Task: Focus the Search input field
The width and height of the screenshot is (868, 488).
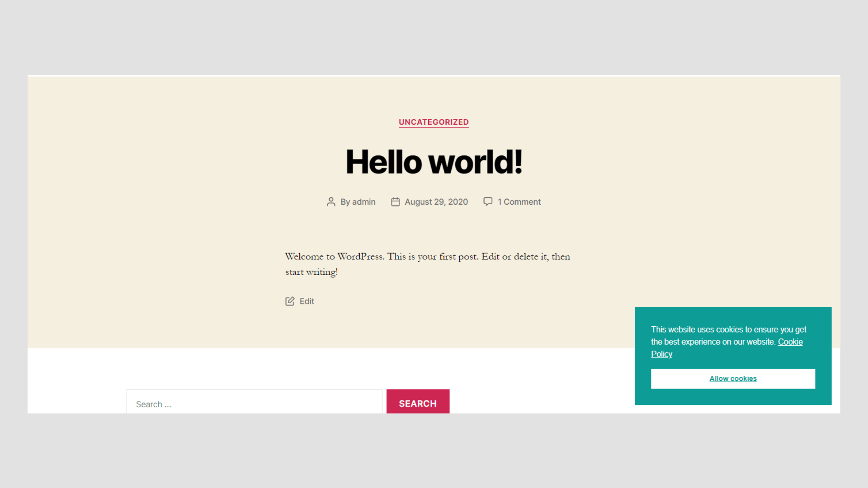Action: click(255, 402)
